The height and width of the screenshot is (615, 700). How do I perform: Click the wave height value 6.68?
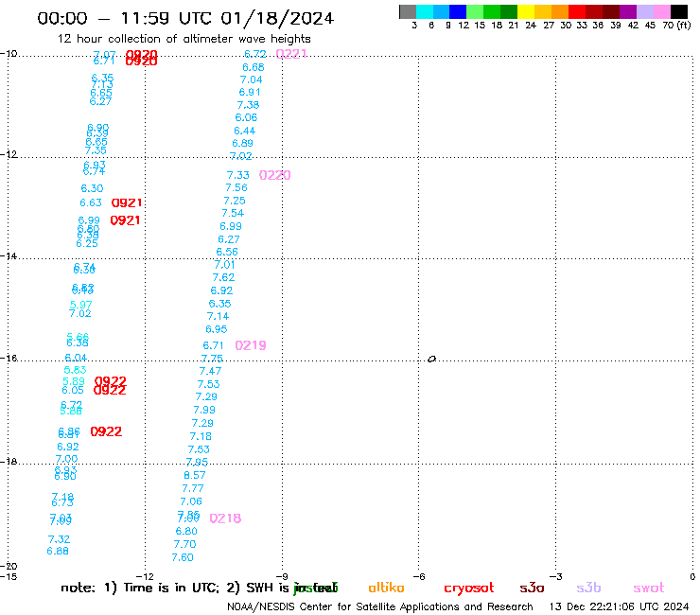coord(254,67)
